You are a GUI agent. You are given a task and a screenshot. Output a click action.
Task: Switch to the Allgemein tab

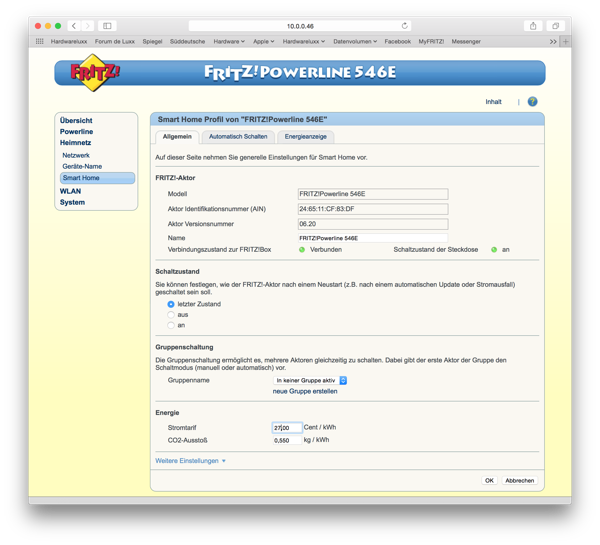click(x=177, y=137)
